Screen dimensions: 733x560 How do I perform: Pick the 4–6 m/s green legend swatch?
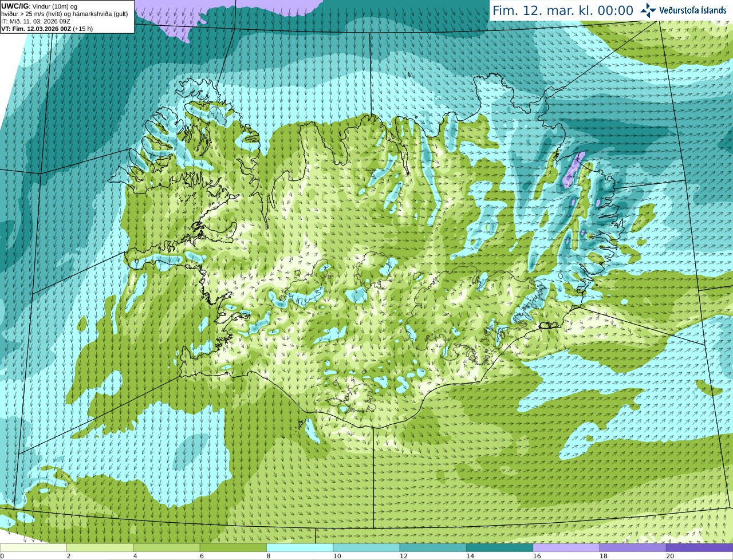pos(167,547)
